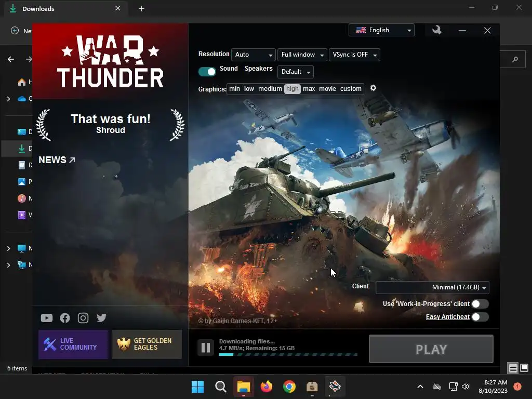The image size is (532, 399).
Task: Open advanced graphics gear settings
Action: [373, 88]
